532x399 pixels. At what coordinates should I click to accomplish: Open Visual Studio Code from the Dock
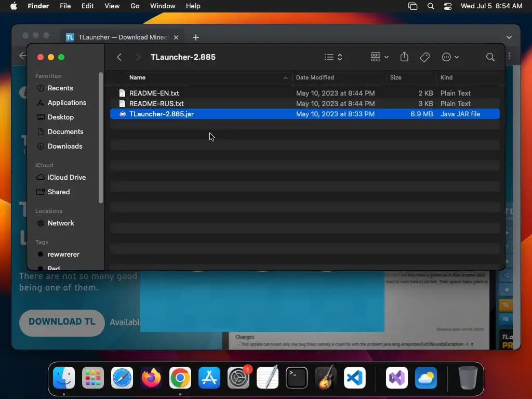(354, 378)
